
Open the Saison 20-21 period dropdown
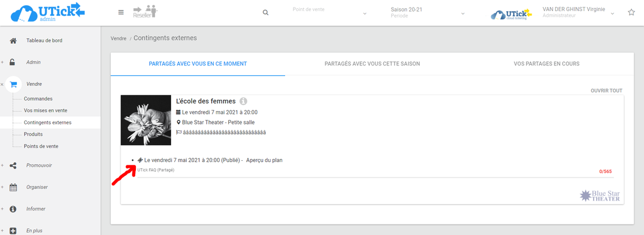[x=427, y=13]
